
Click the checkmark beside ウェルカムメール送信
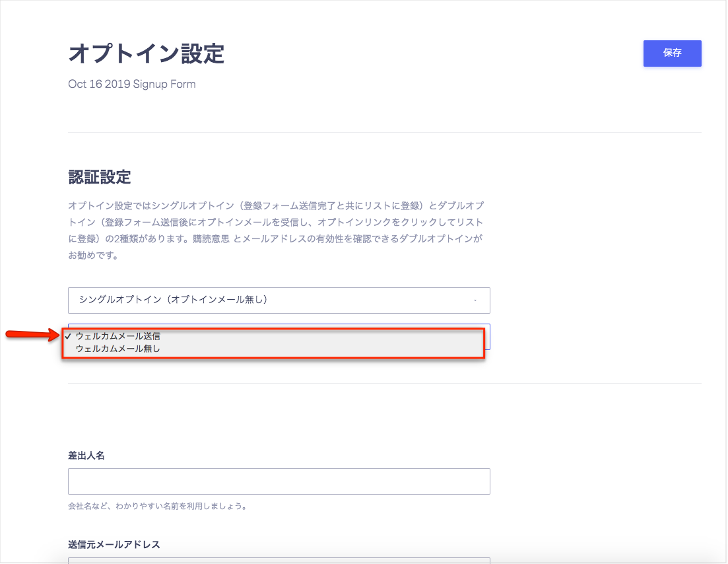coord(69,336)
